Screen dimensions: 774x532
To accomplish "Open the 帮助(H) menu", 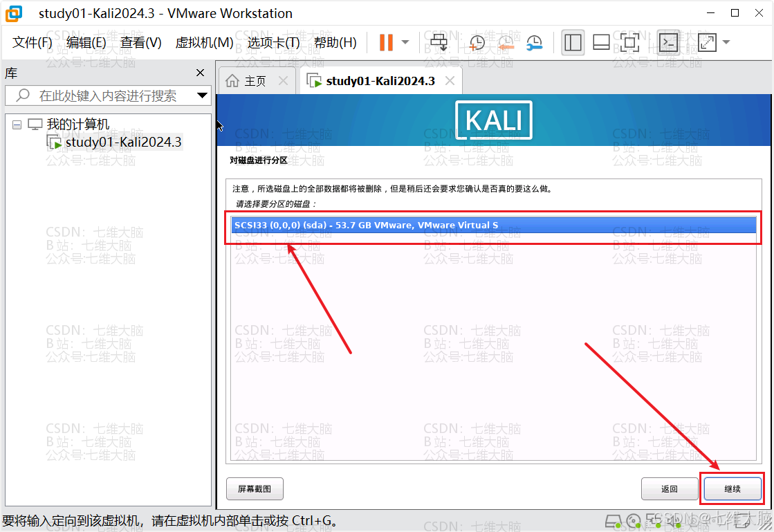I will pyautogui.click(x=335, y=42).
